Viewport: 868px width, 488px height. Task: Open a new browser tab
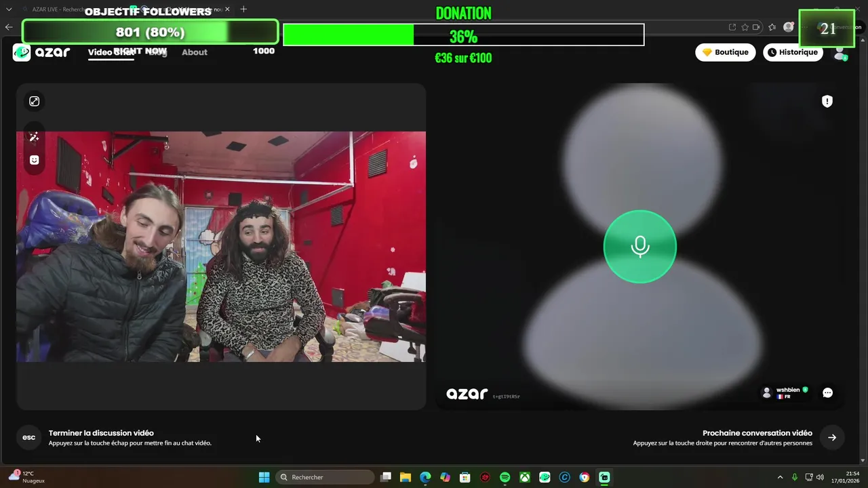click(243, 9)
